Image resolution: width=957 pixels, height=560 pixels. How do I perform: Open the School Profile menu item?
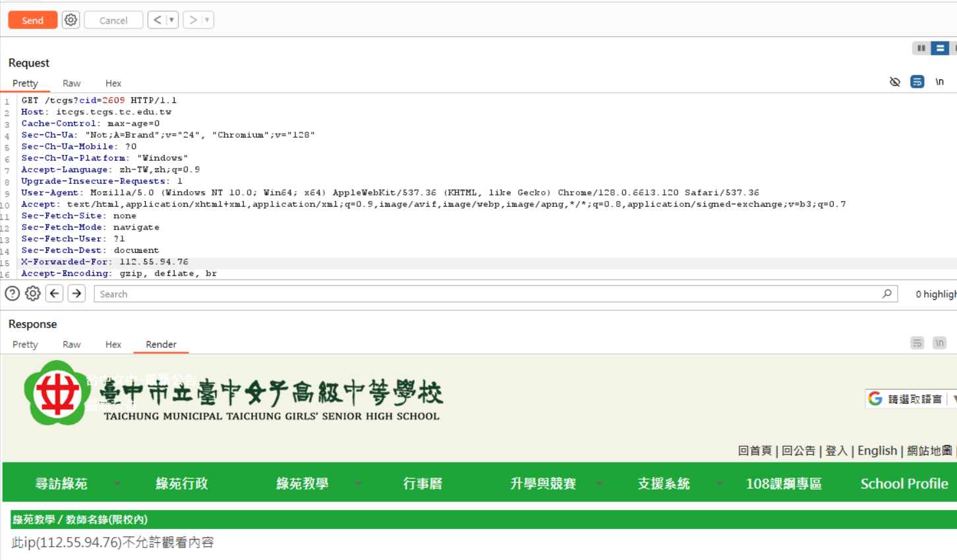tap(904, 484)
